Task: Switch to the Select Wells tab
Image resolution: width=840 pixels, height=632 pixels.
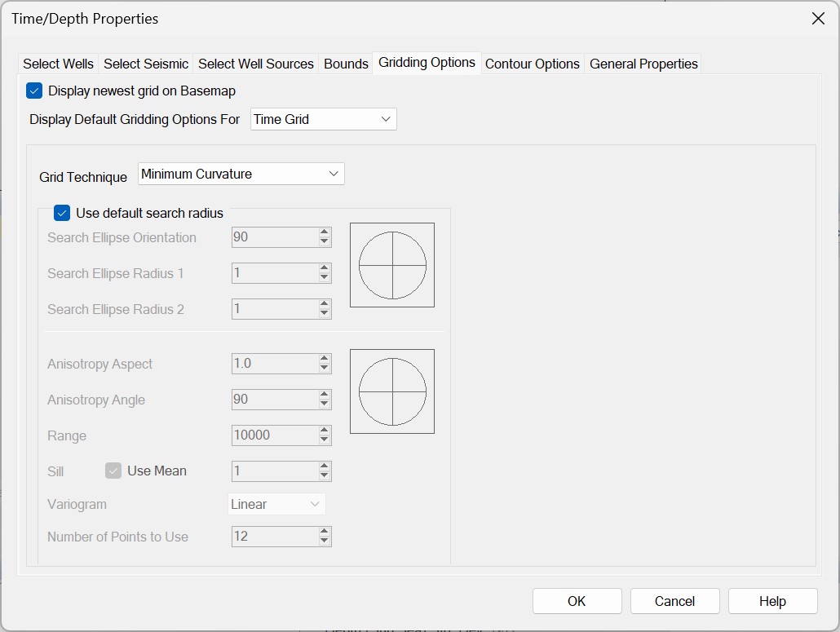Action: click(x=58, y=64)
